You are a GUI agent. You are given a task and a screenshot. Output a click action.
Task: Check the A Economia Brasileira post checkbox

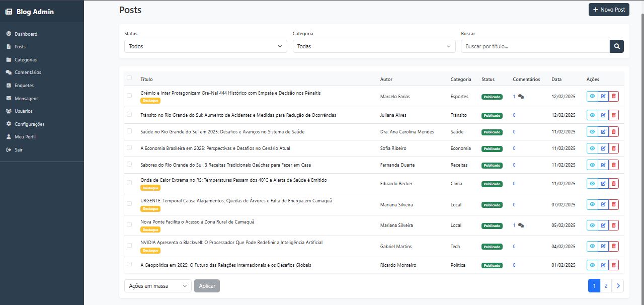pos(129,148)
